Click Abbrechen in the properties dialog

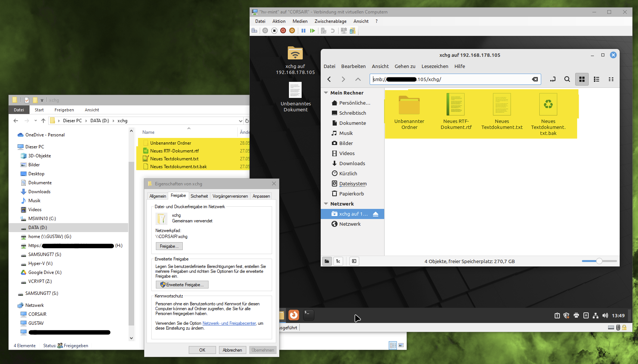[232, 350]
